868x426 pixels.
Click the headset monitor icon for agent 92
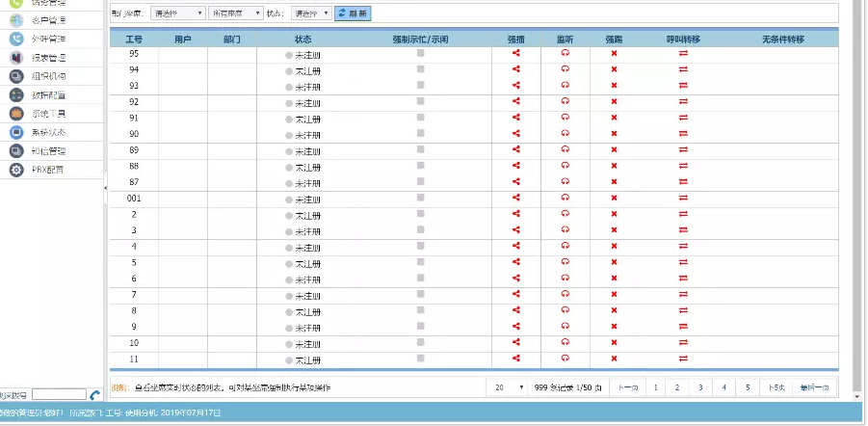pos(565,101)
